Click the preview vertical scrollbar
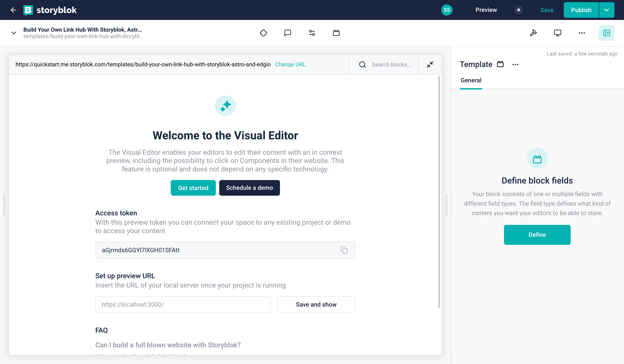624x364 pixels. 439,192
